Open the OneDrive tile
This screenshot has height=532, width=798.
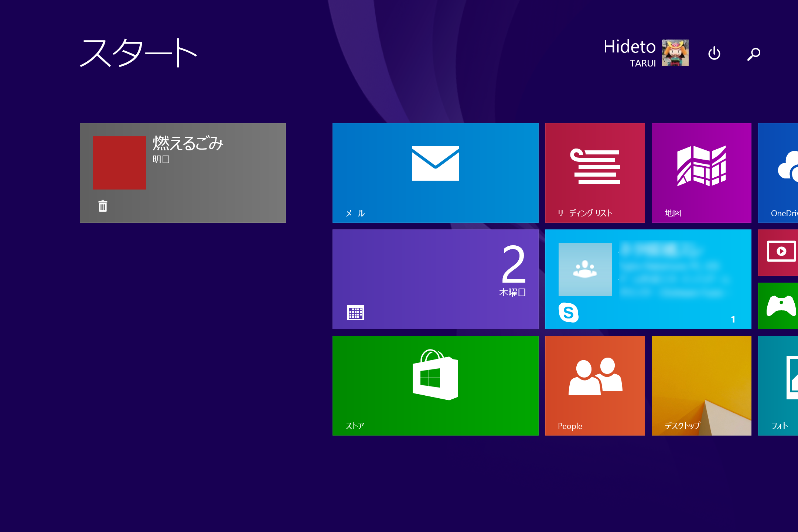click(x=778, y=173)
